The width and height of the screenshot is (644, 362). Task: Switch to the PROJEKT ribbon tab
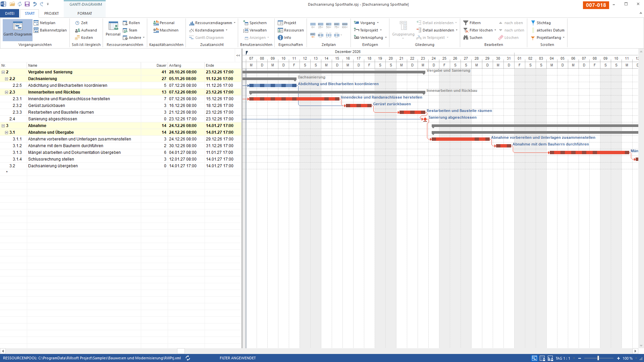52,13
